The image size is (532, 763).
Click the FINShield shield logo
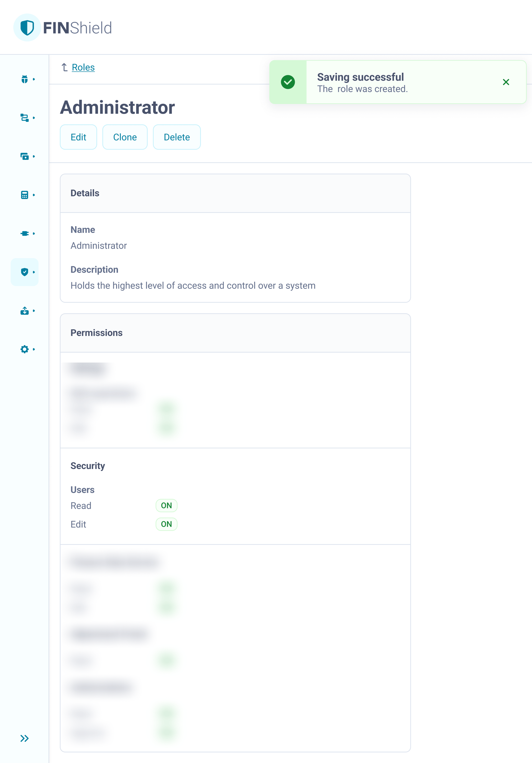point(27,27)
